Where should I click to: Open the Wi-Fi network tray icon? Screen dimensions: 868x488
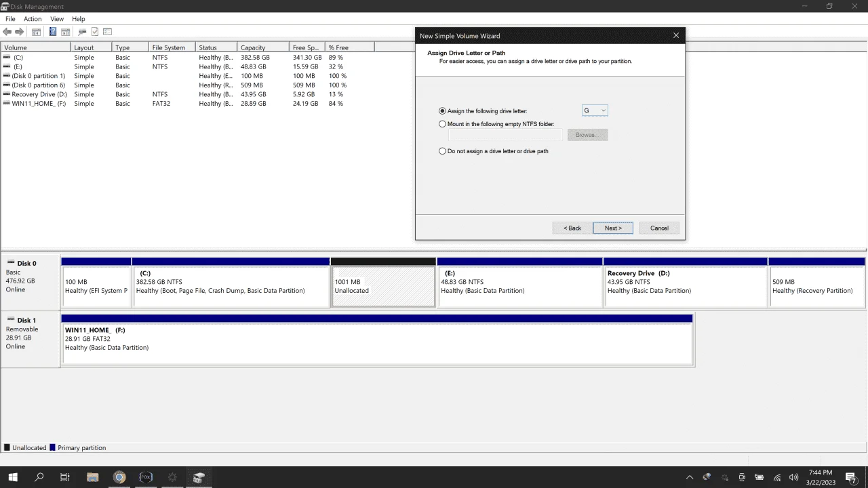point(777,478)
